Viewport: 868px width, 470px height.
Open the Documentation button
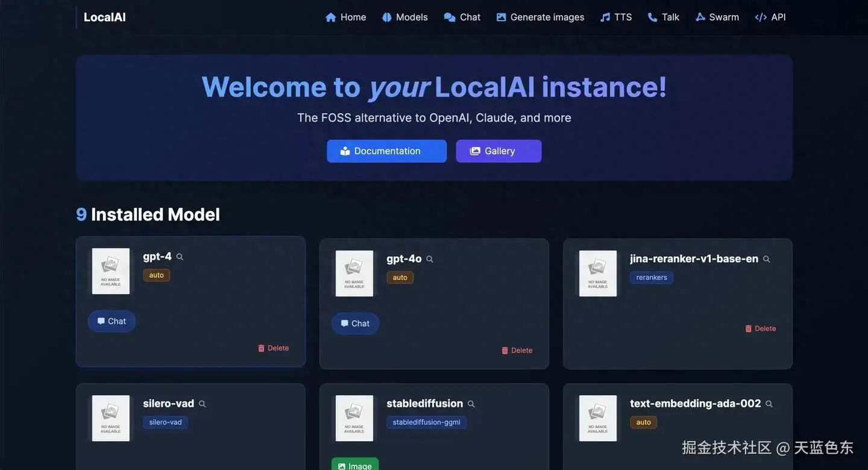(x=387, y=151)
